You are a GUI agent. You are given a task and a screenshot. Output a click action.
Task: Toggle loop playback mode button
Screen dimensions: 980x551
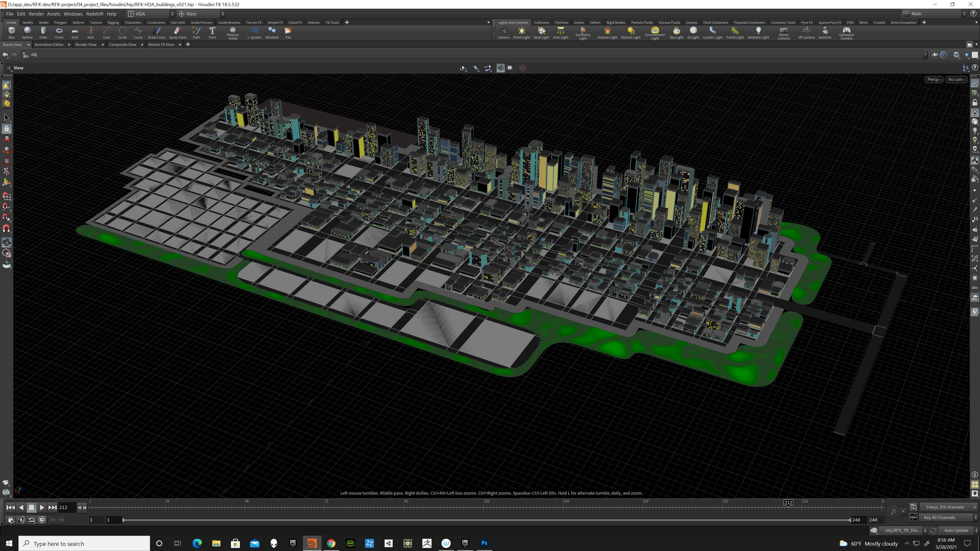(x=32, y=520)
